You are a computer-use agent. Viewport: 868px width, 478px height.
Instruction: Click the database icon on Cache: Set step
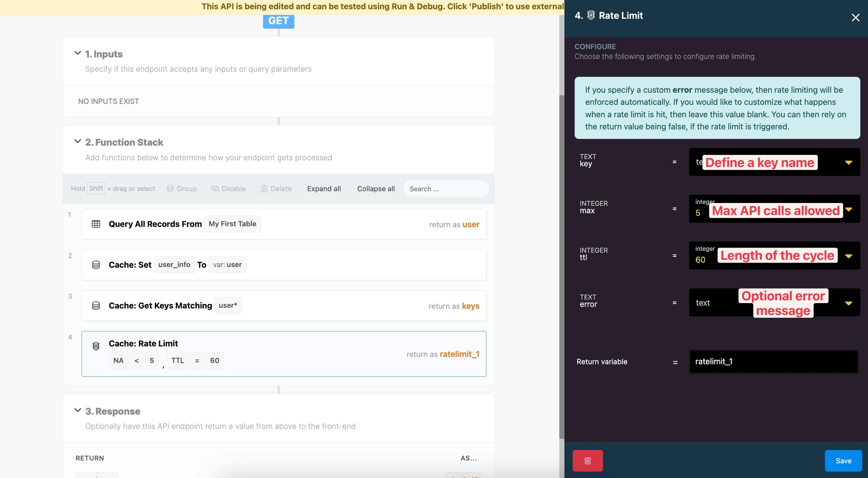[96, 265]
